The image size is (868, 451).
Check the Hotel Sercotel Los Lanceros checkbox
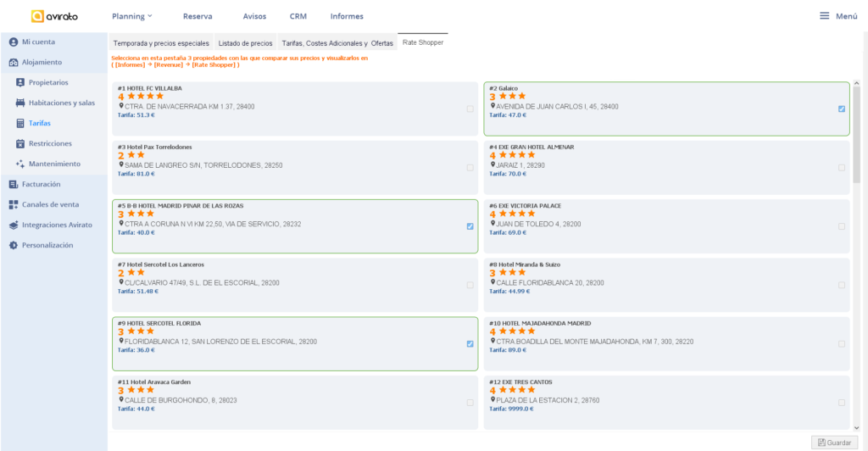470,285
